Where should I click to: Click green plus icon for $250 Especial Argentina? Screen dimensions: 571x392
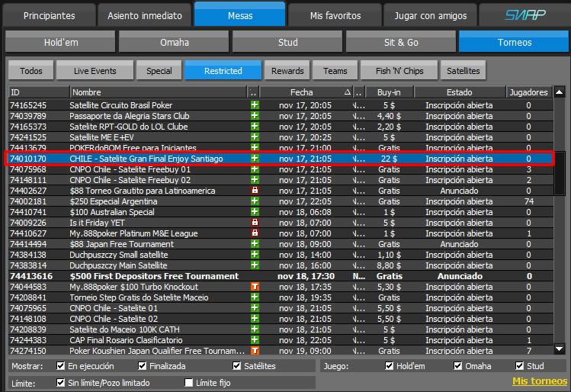coord(255,201)
